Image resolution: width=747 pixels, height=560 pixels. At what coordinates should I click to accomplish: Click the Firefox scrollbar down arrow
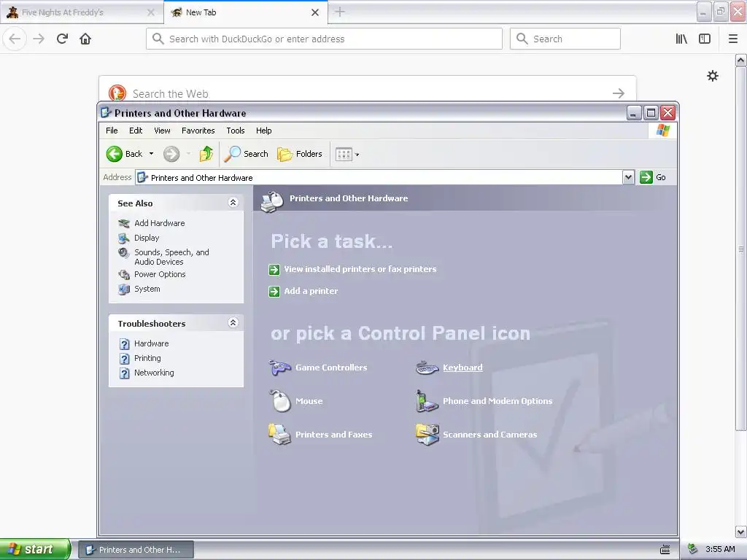741,532
